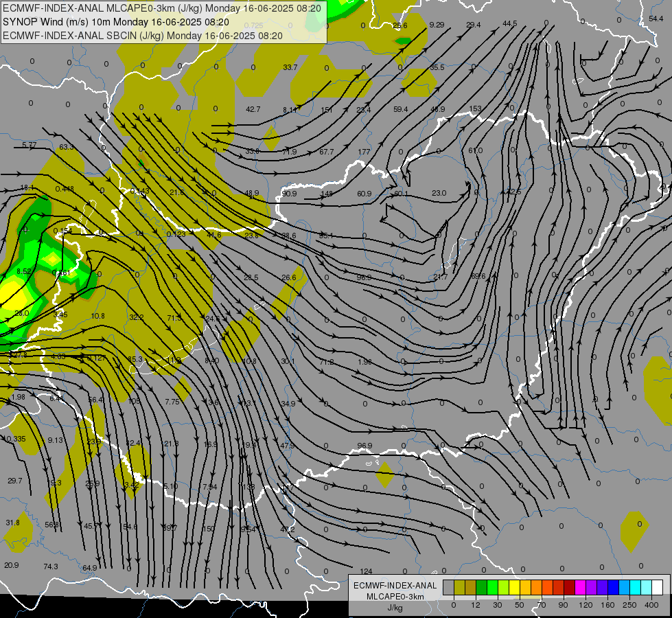This screenshot has width=672, height=618.
Task: Click the map value '35.5'
Action: [437, 67]
